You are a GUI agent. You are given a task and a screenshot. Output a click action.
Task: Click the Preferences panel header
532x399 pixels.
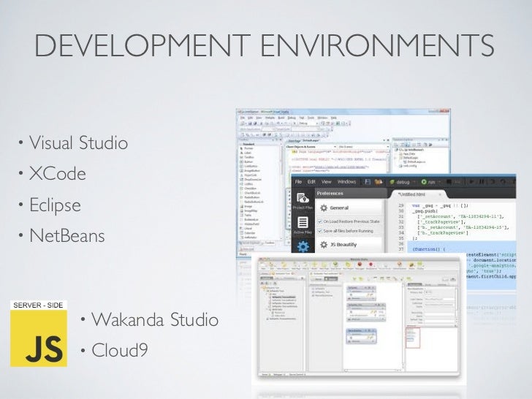click(349, 193)
